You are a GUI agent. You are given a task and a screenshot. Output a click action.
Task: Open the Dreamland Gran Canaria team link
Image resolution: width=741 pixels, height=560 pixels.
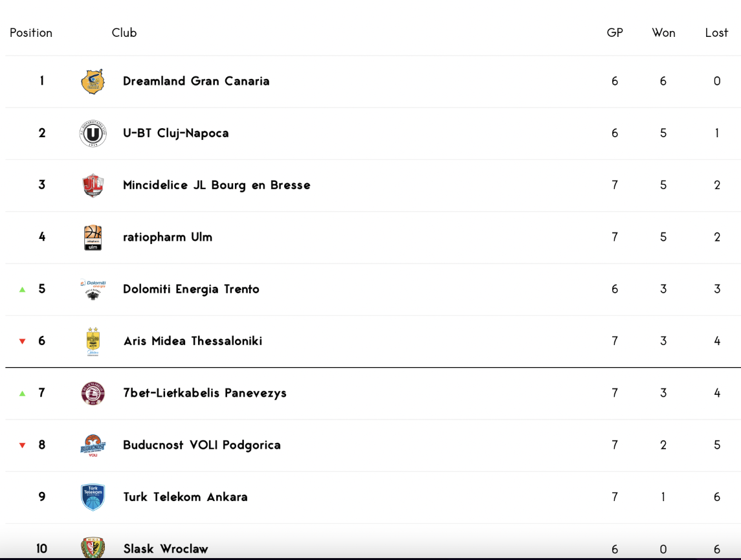[196, 82]
